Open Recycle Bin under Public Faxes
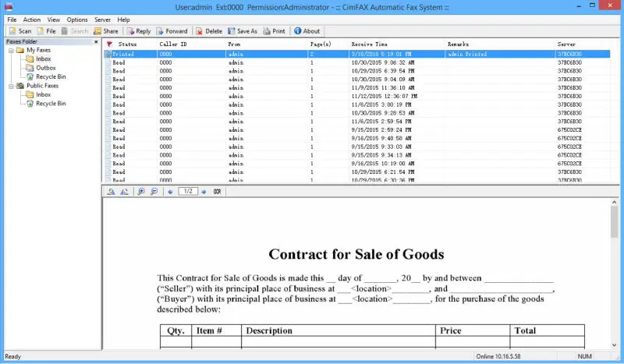Screen dimensions: 624x364 [50, 103]
